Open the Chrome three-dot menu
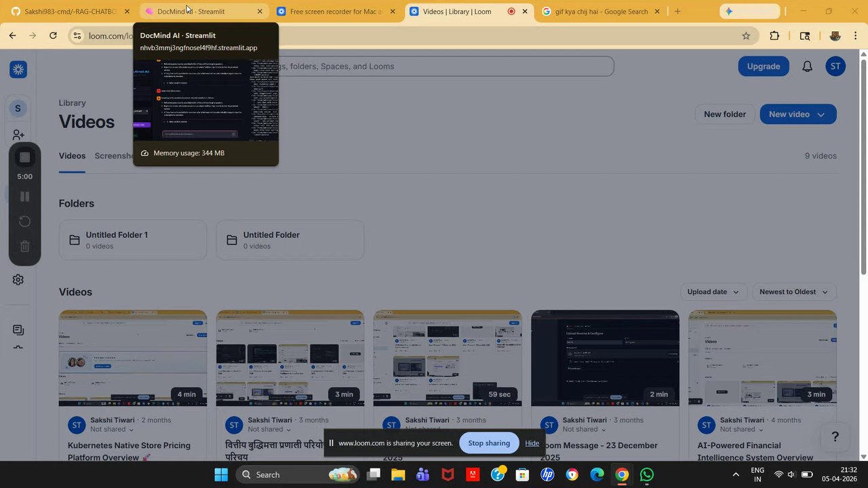This screenshot has height=488, width=868. (x=856, y=36)
